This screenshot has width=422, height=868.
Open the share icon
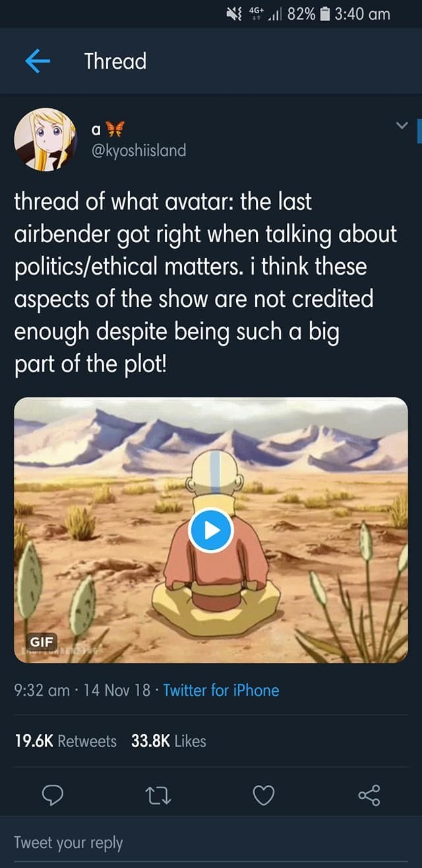pyautogui.click(x=369, y=795)
